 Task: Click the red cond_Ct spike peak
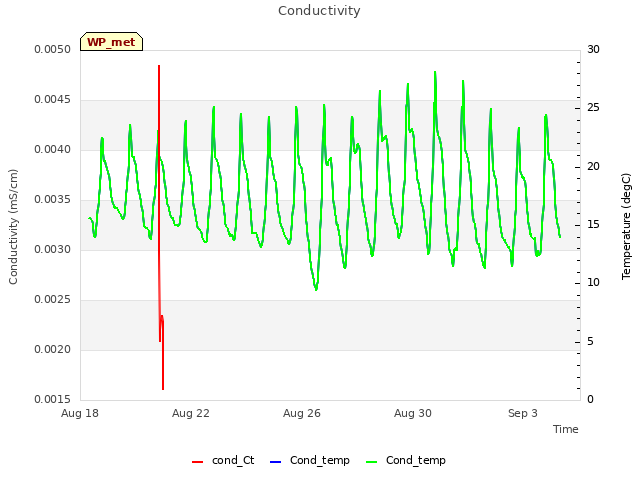[159, 66]
